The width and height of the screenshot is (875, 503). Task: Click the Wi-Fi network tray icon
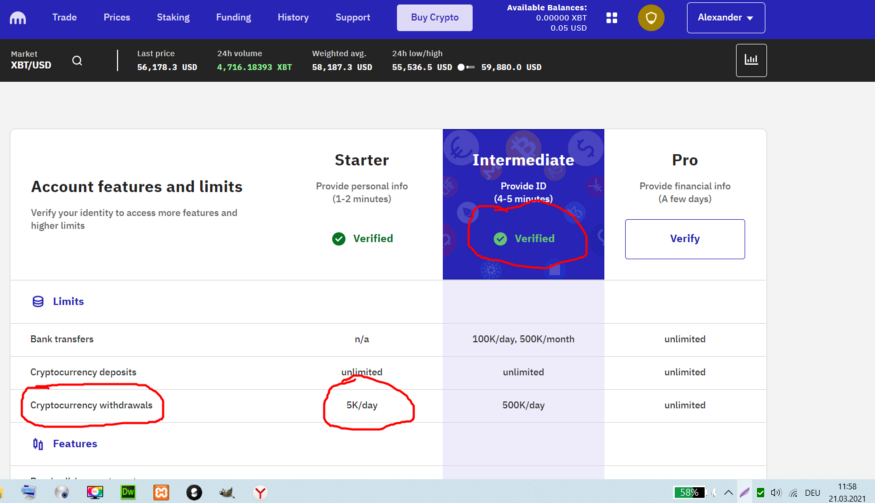pyautogui.click(x=793, y=493)
